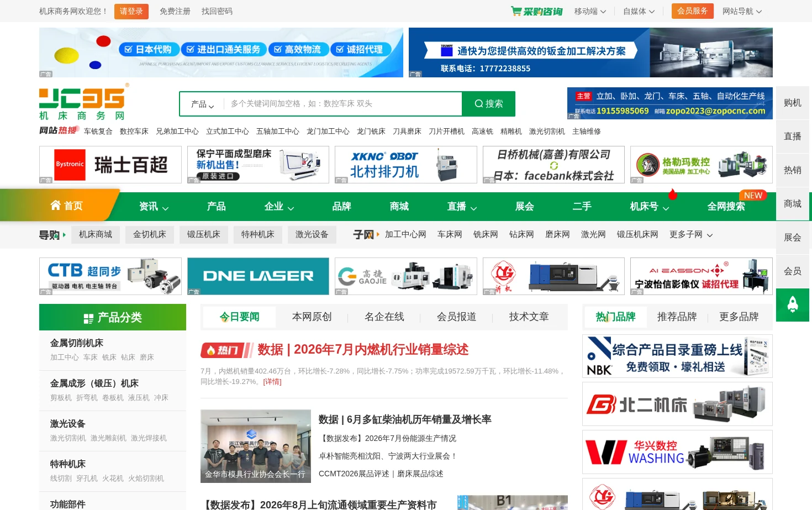Open 数据 | 2026年7月内燃机行业销量综述 headline
The image size is (812, 510).
(363, 350)
